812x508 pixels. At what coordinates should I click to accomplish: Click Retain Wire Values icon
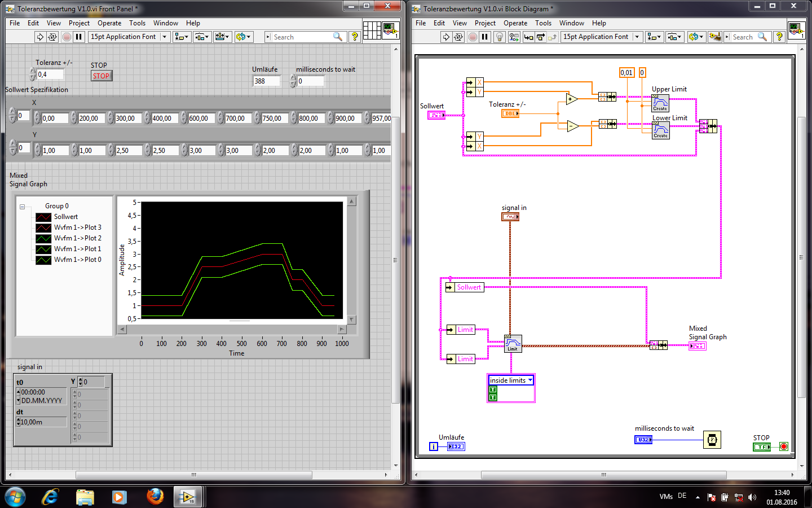(514, 37)
